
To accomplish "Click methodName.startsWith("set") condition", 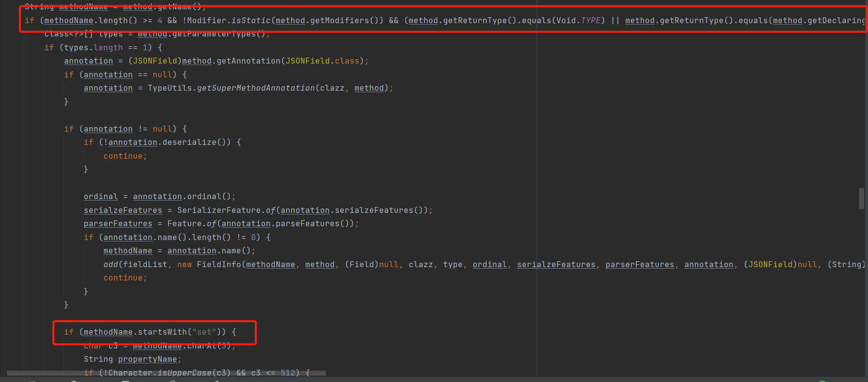I will coord(152,332).
